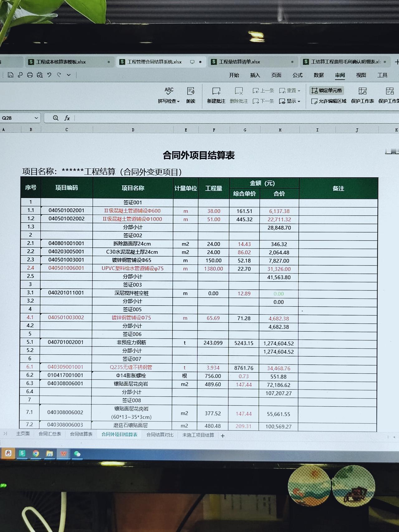Add a new sheet with plus button
Screen dimensions: 399x532
click(223, 436)
